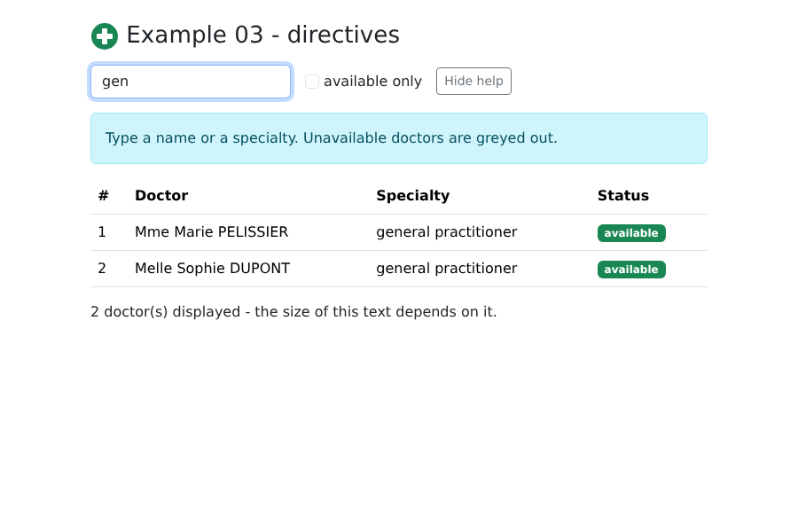Click the 'available only' label text

372,82
